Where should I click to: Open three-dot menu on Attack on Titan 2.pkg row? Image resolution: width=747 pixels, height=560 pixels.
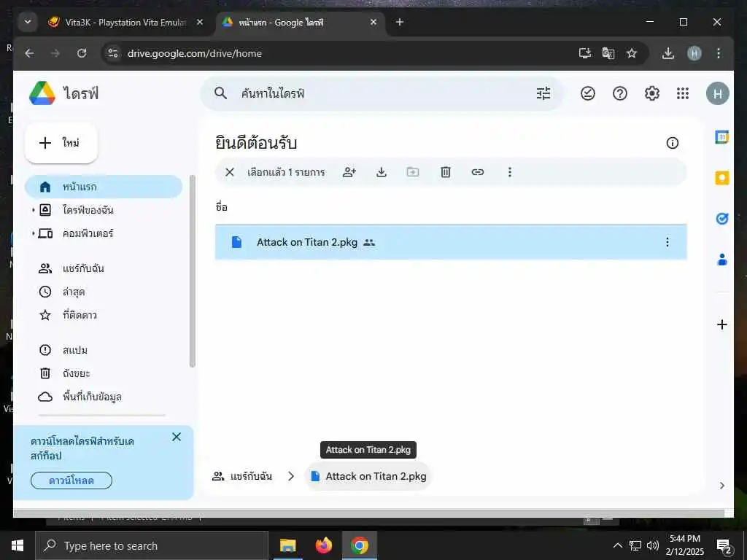click(x=667, y=242)
